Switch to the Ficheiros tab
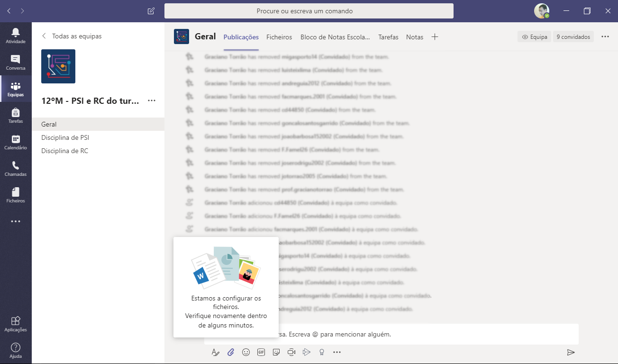The width and height of the screenshot is (618, 364). (x=279, y=36)
